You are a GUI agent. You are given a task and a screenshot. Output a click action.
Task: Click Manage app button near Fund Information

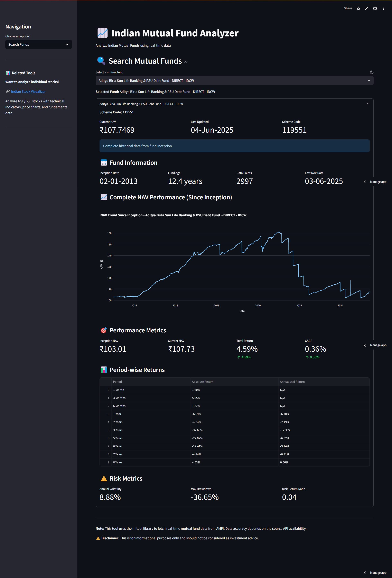tap(378, 182)
